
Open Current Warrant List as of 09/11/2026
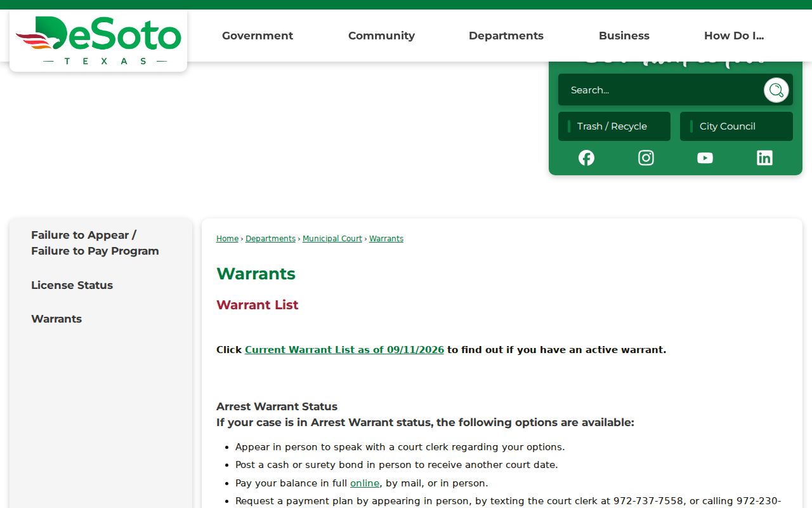(x=344, y=350)
